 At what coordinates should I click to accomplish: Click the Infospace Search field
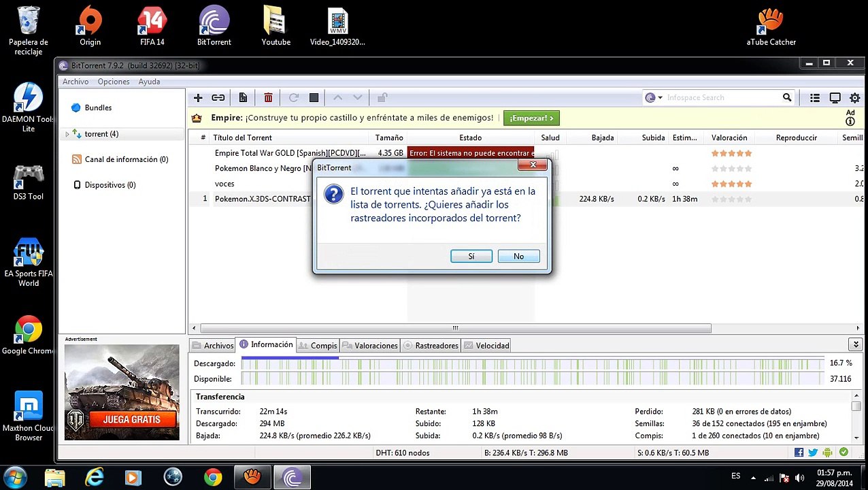point(722,97)
